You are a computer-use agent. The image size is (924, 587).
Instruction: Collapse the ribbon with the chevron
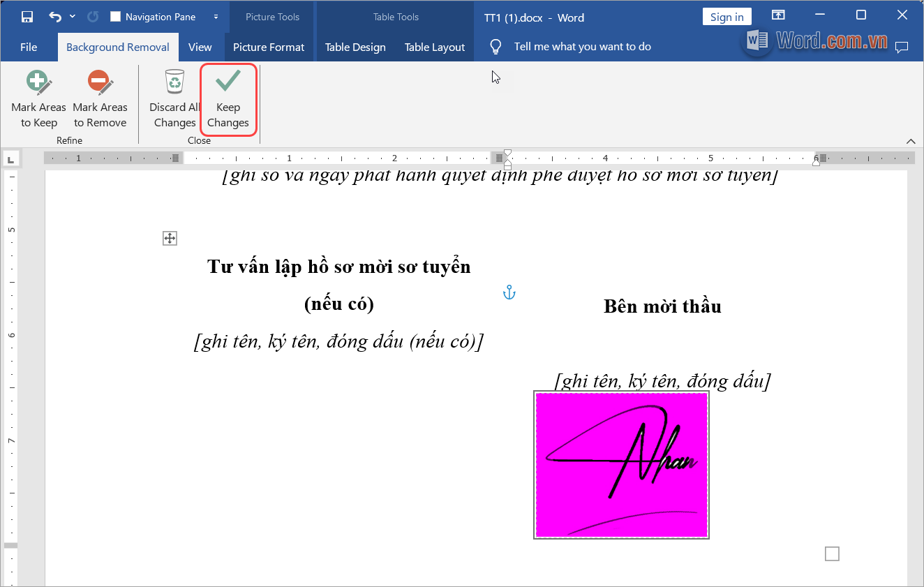point(911,140)
